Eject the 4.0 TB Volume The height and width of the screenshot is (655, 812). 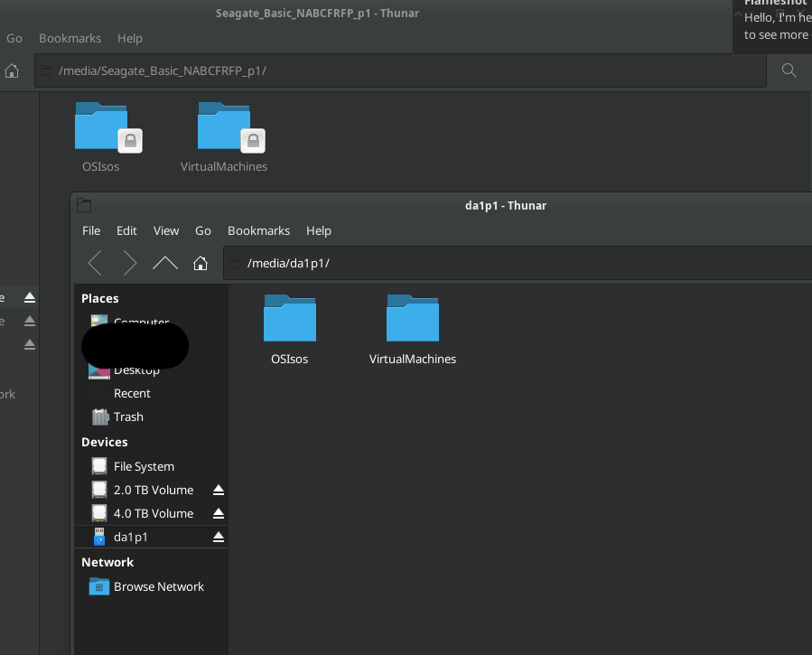point(218,513)
